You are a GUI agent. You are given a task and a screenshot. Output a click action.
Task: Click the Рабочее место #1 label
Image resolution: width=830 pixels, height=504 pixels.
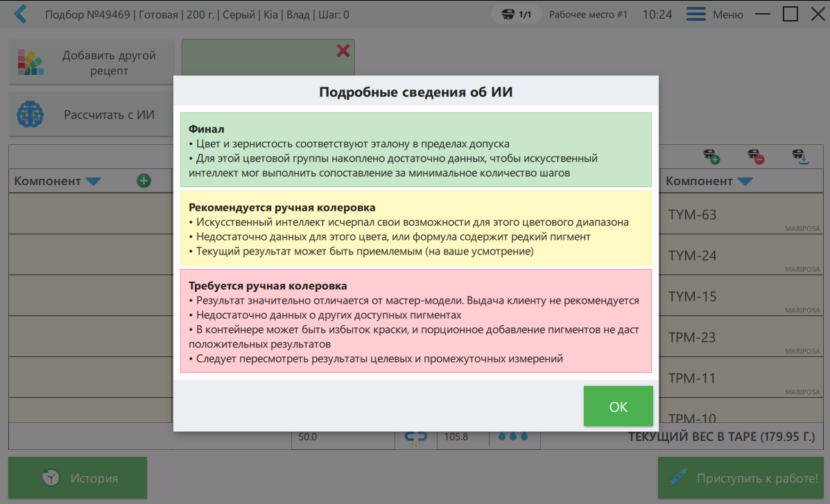tap(588, 15)
